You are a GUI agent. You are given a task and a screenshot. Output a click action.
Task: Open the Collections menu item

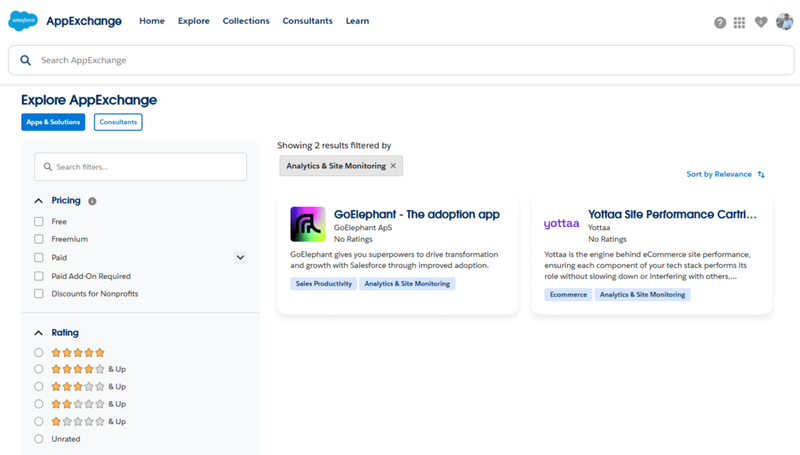click(x=246, y=21)
